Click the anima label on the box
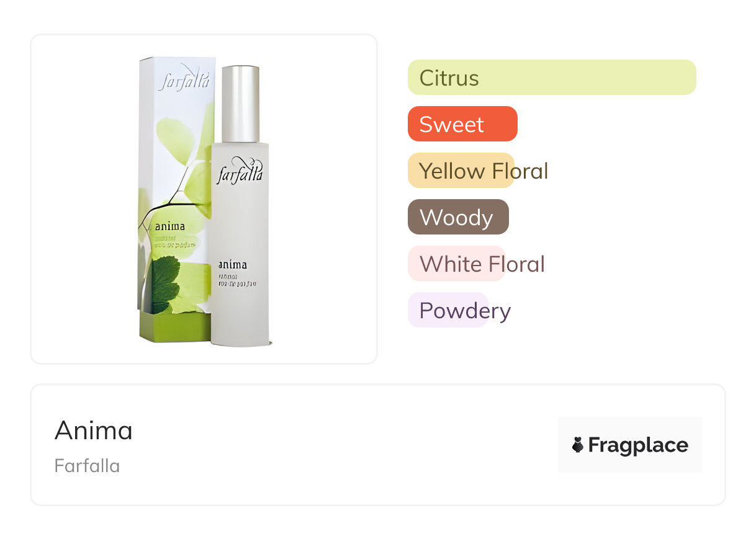The image size is (756, 536). (169, 226)
